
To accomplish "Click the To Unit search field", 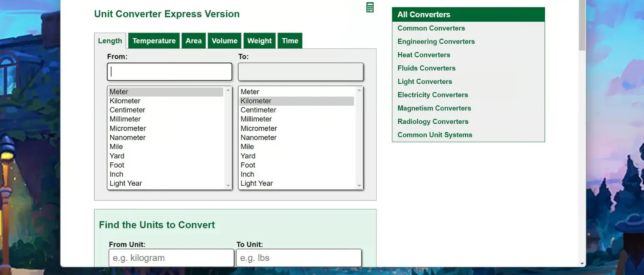I will pyautogui.click(x=299, y=258).
